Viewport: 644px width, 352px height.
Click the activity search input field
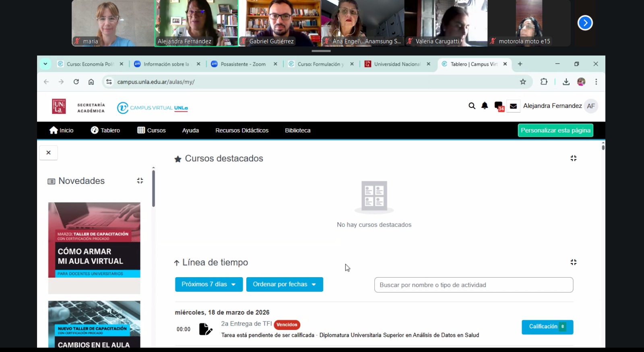[x=473, y=285]
